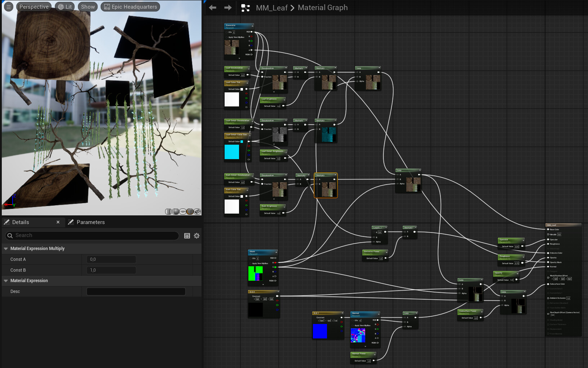Viewport: 588px width, 368px height.
Task: Switch to the Parameters tab
Action: (90, 222)
